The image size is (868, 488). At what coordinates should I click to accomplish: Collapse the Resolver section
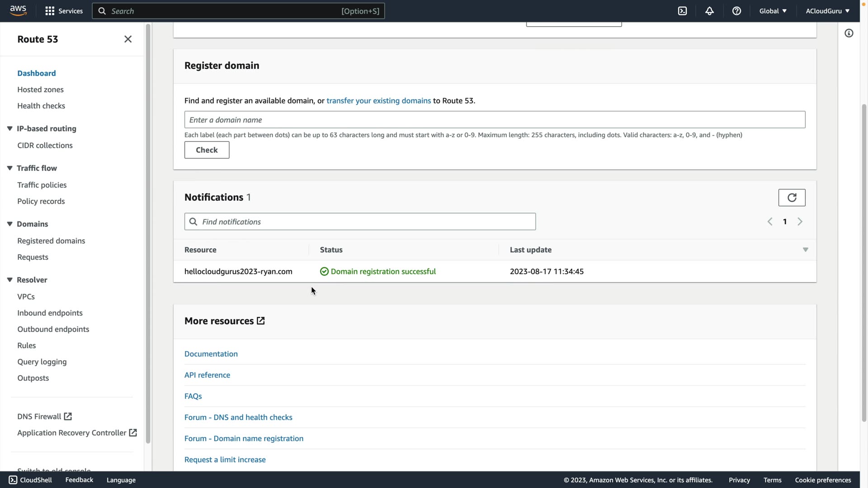[9, 280]
